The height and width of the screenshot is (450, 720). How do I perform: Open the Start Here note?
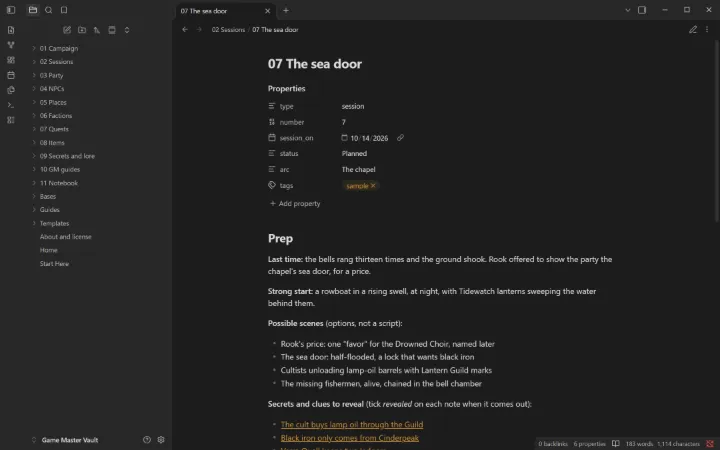coord(54,264)
